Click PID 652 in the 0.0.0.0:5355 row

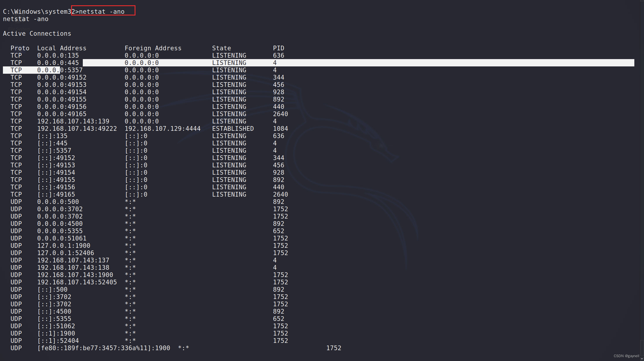click(279, 231)
